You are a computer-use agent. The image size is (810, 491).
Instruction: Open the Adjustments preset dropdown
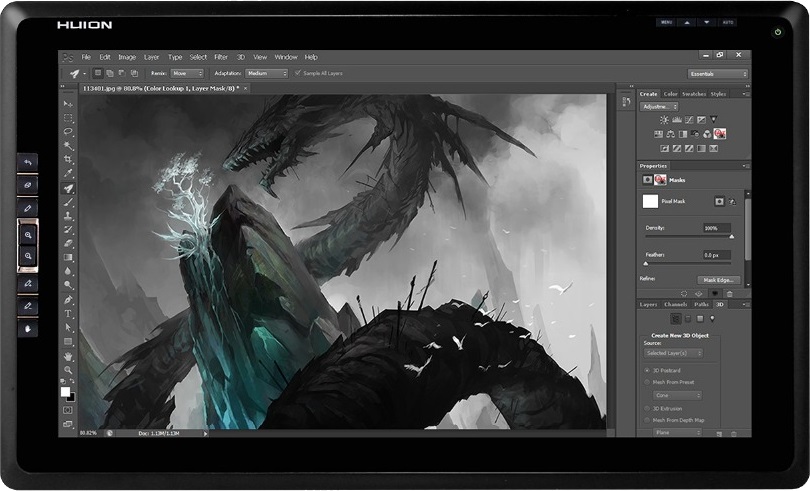pyautogui.click(x=659, y=106)
